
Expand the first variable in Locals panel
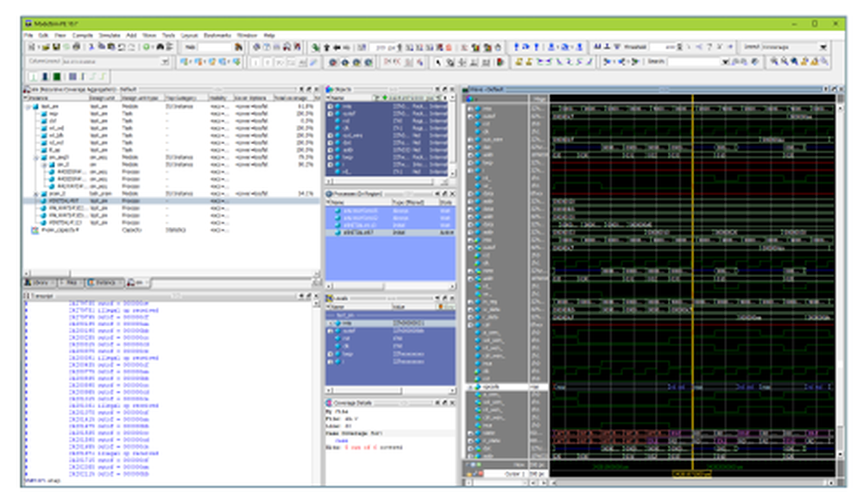pos(331,324)
